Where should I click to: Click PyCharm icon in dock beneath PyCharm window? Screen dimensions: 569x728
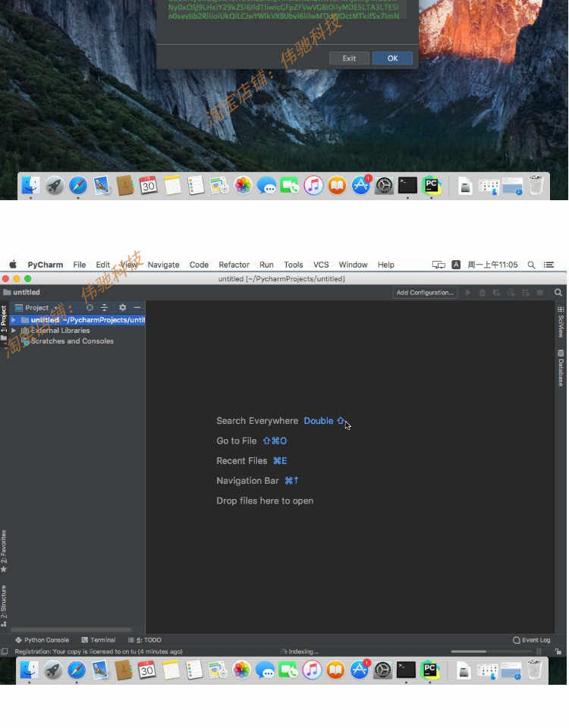click(429, 670)
